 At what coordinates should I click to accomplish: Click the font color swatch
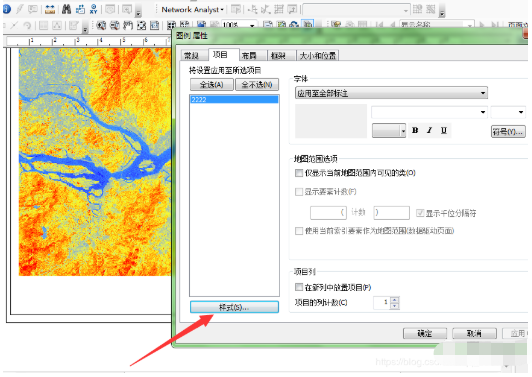point(386,131)
